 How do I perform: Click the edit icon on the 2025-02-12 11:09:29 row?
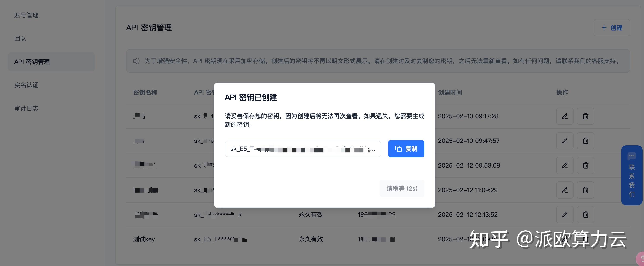[x=565, y=190]
